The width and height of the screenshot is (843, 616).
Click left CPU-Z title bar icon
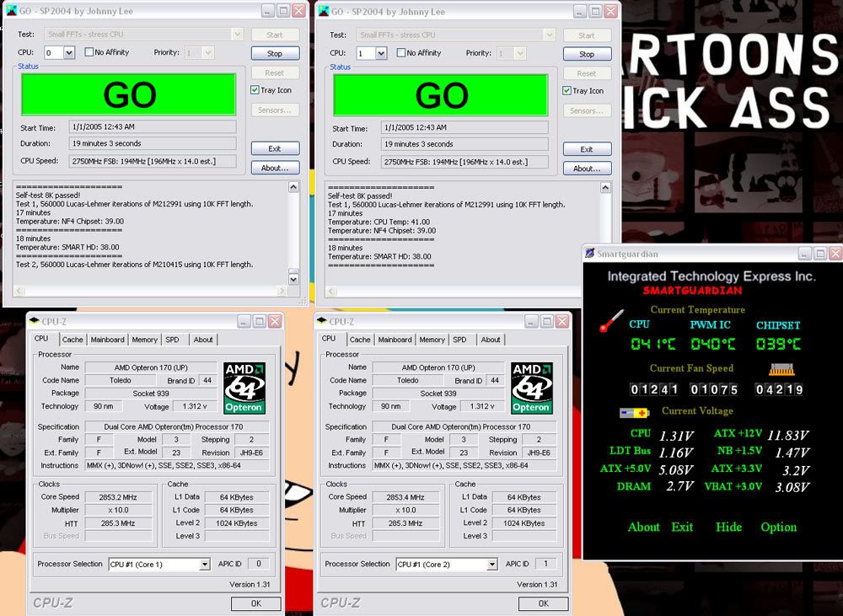[x=35, y=321]
